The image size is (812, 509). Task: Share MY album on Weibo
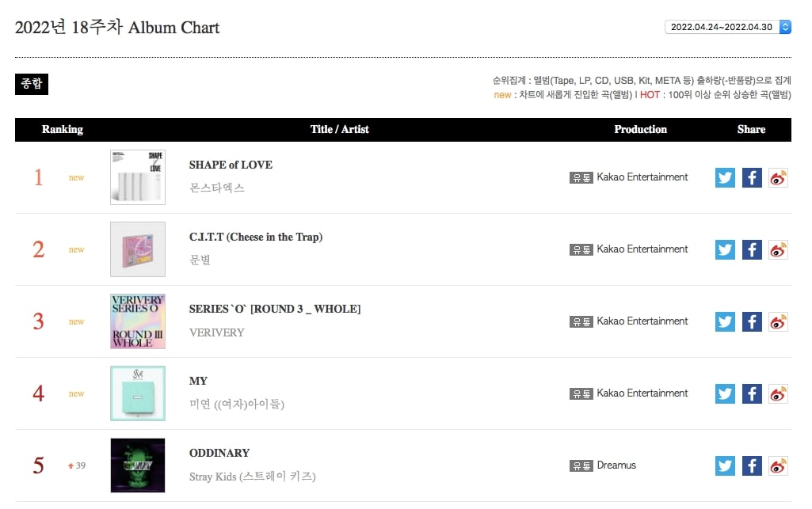(779, 393)
